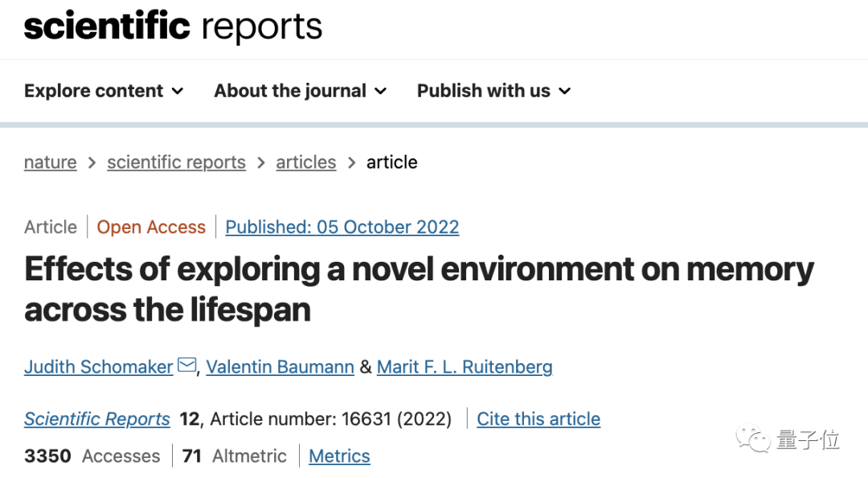This screenshot has width=868, height=478.
Task: Open the scientific reports breadcrumb
Action: click(x=176, y=162)
